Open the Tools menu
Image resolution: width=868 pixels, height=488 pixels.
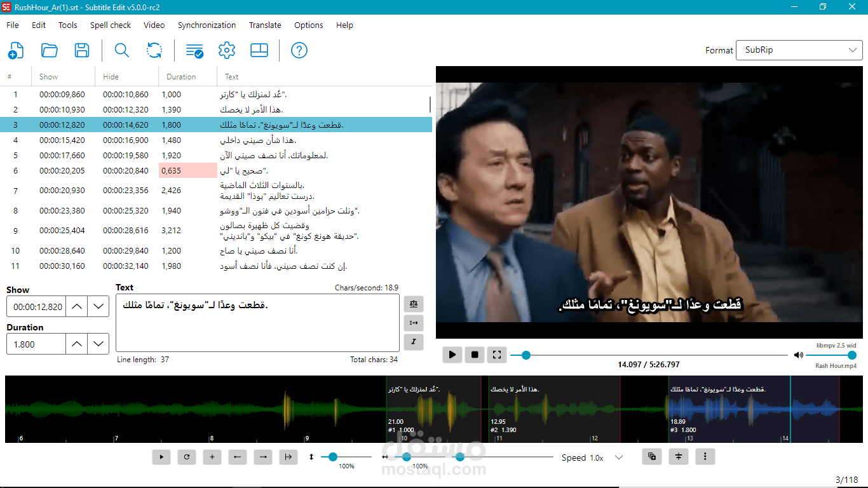68,25
